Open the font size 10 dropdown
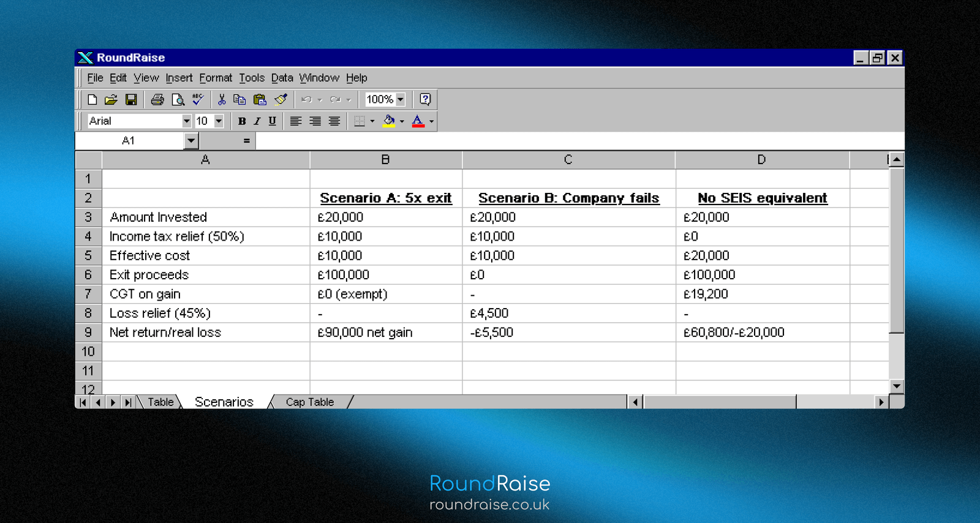 [x=219, y=121]
